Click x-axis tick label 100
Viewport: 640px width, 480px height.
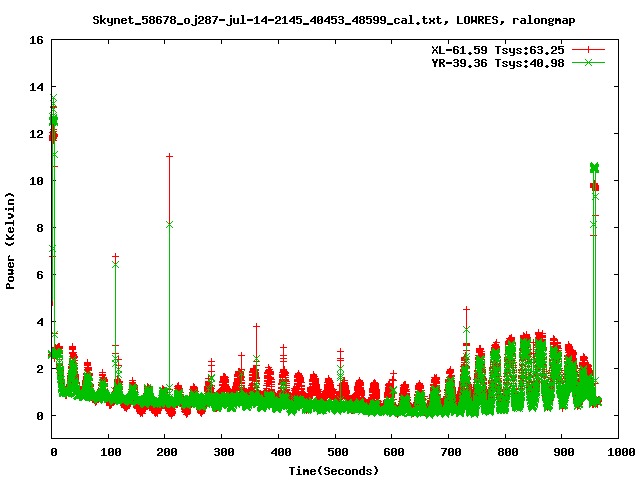111,452
